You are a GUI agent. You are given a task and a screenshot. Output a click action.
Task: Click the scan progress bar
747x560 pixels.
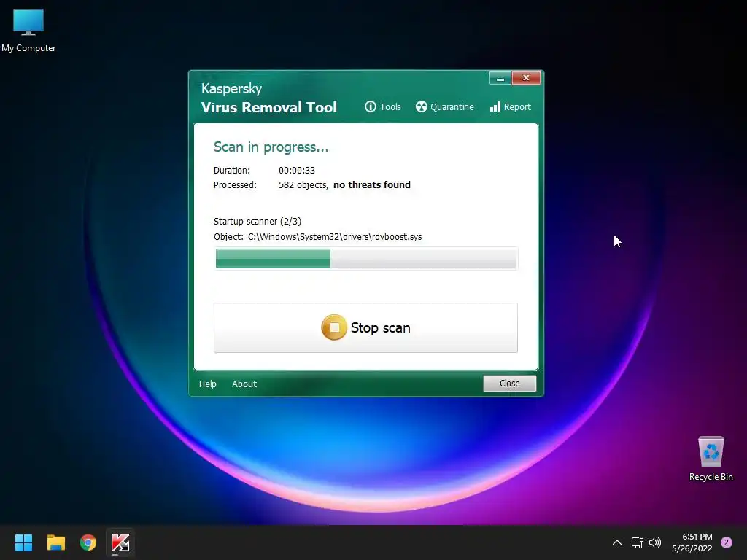click(366, 259)
